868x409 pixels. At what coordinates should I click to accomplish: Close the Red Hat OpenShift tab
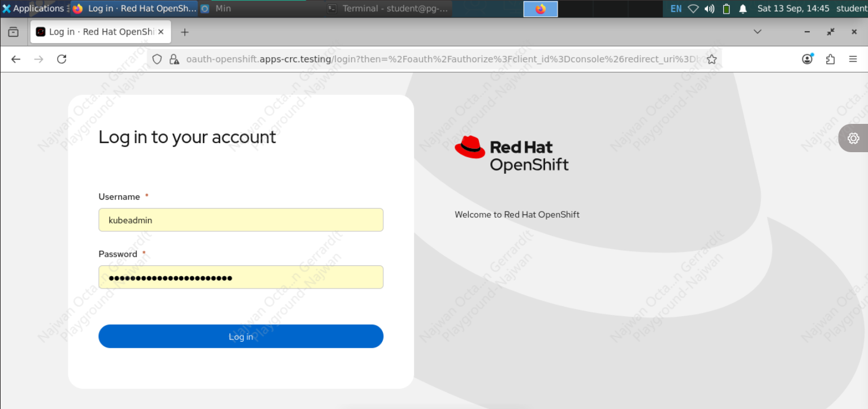(161, 32)
